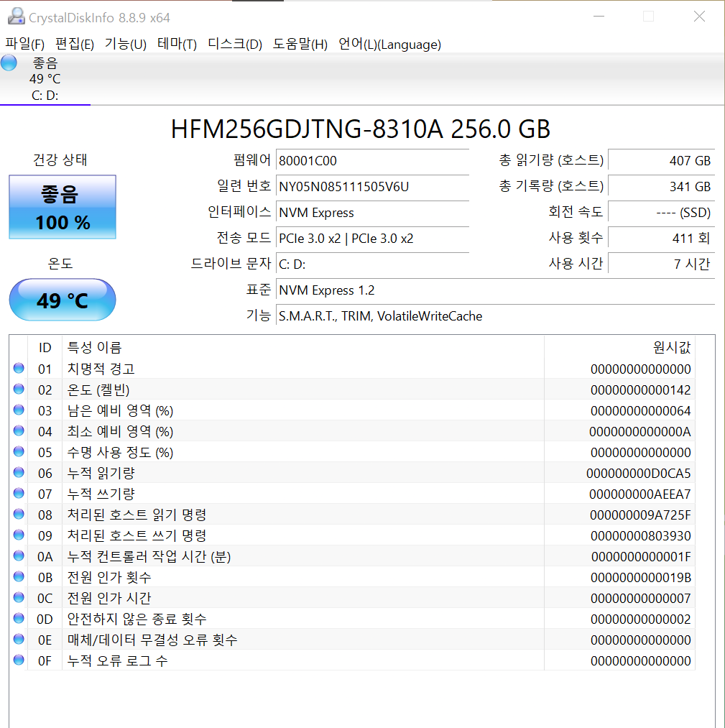Click the 특성 이름 column header

pyautogui.click(x=303, y=347)
